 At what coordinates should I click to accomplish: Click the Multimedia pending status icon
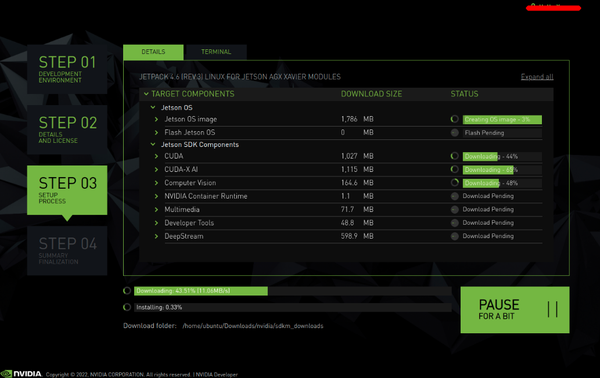tap(455, 209)
